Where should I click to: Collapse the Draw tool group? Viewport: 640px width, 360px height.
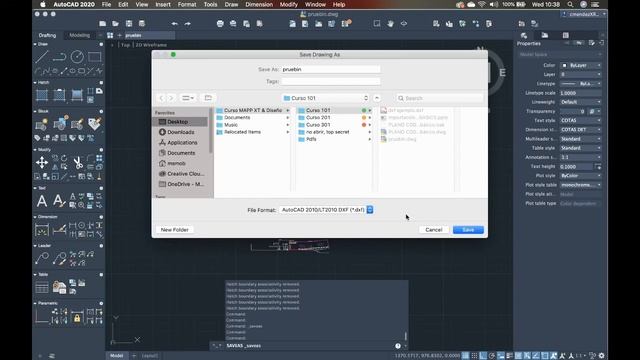[x=35, y=44]
